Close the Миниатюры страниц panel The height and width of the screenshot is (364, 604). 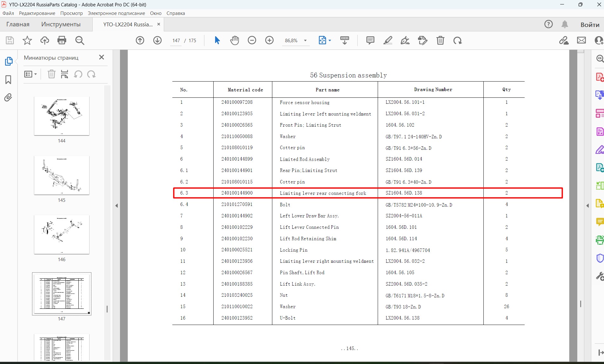[102, 57]
